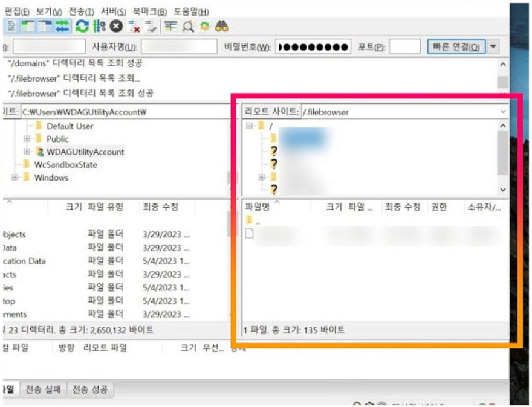
Task: Focus the 포트(P) port field
Action: tap(405, 46)
